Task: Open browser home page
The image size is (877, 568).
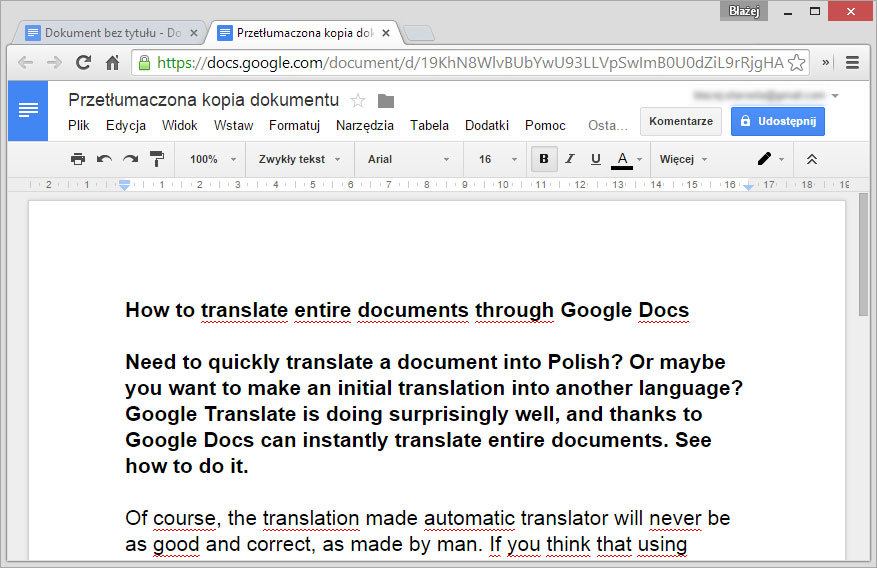Action: pos(112,63)
